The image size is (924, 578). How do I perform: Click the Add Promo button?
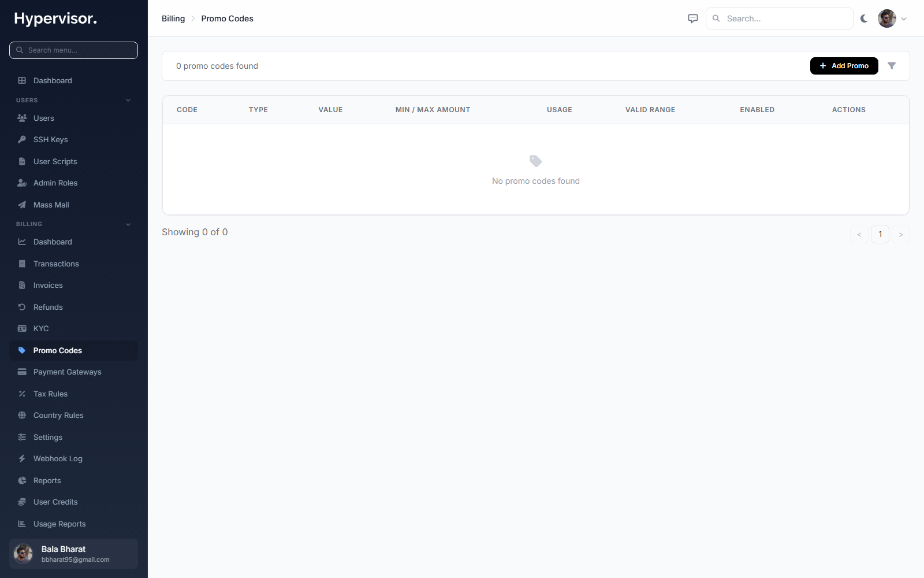pos(844,66)
